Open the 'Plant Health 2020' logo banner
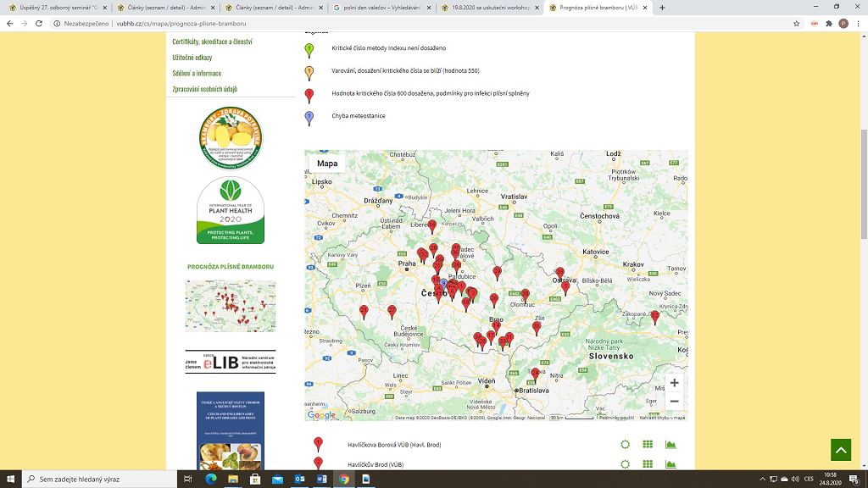Image resolution: width=868 pixels, height=488 pixels. pyautogui.click(x=231, y=210)
